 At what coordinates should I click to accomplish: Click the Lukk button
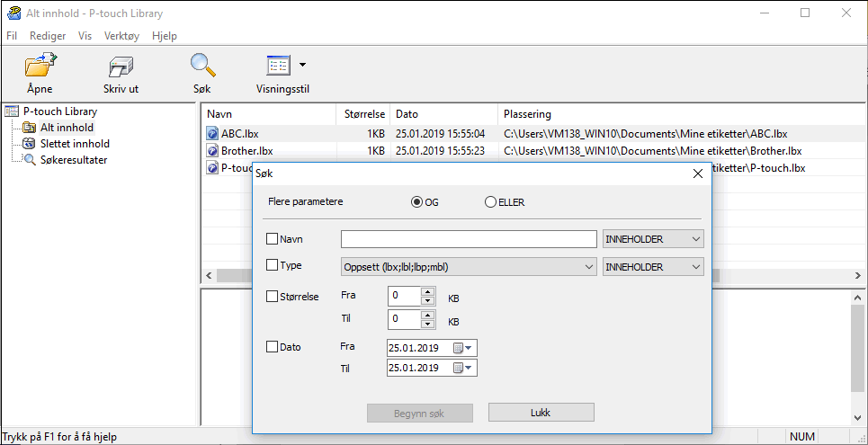coord(541,413)
